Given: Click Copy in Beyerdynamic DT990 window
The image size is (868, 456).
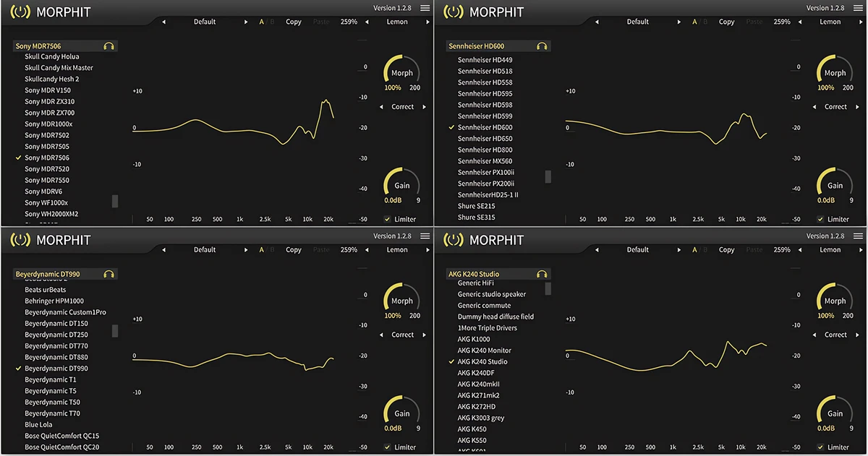Looking at the screenshot, I should (x=294, y=250).
